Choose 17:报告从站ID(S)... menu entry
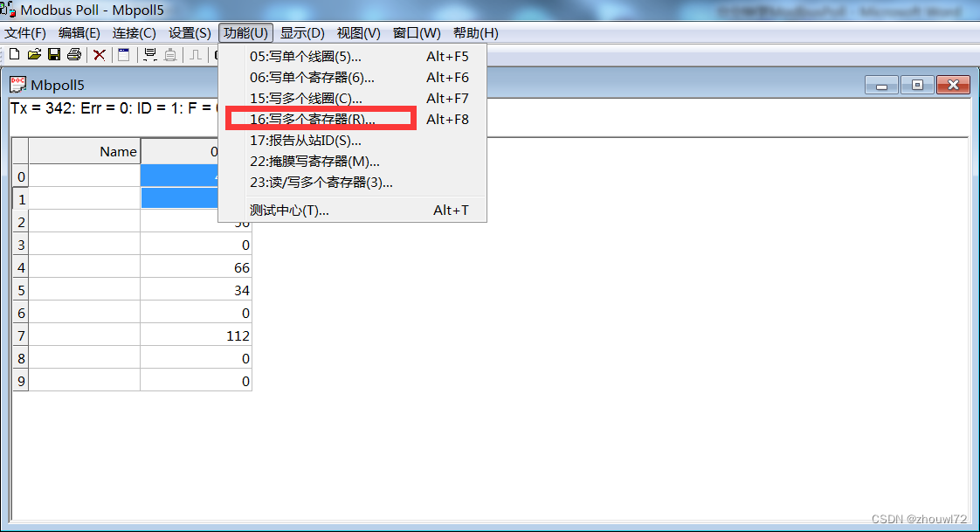Screen dimensions: 980x532 [x=353, y=140]
